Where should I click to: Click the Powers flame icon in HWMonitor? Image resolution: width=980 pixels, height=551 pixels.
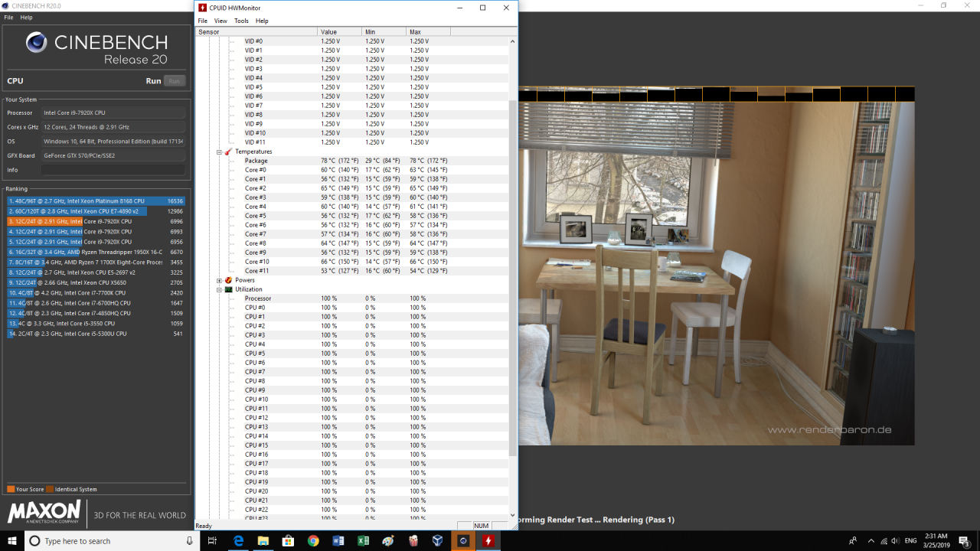[228, 280]
